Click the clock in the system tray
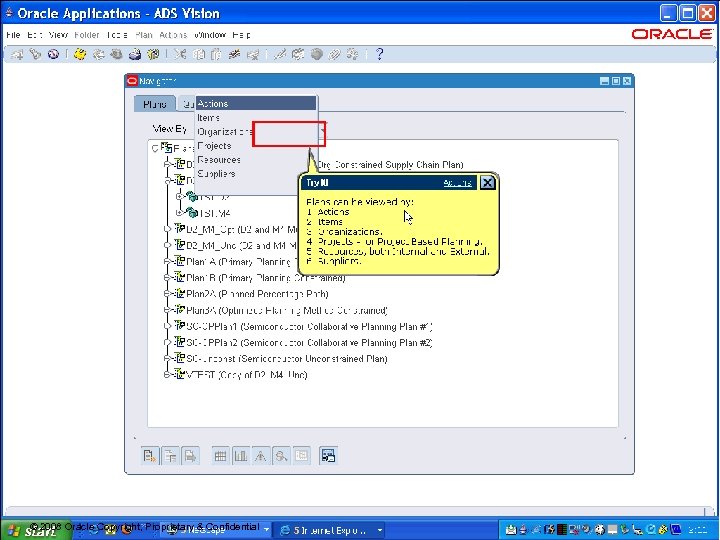720x540 pixels. (x=698, y=530)
